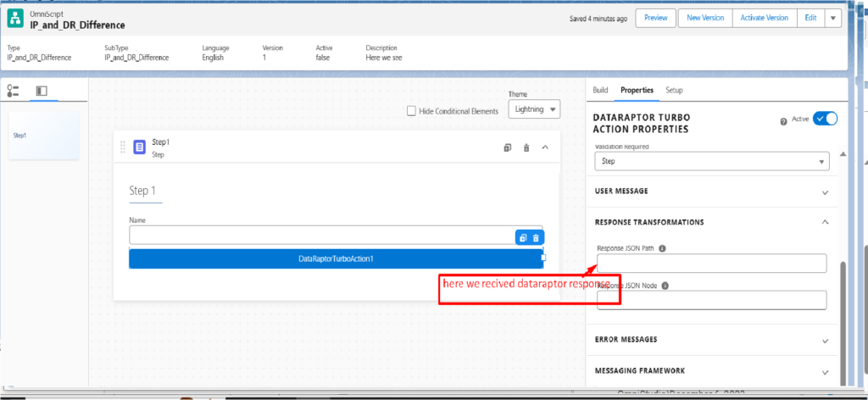This screenshot has width=868, height=400.
Task: Open help icon beside Active toggle
Action: [x=783, y=122]
